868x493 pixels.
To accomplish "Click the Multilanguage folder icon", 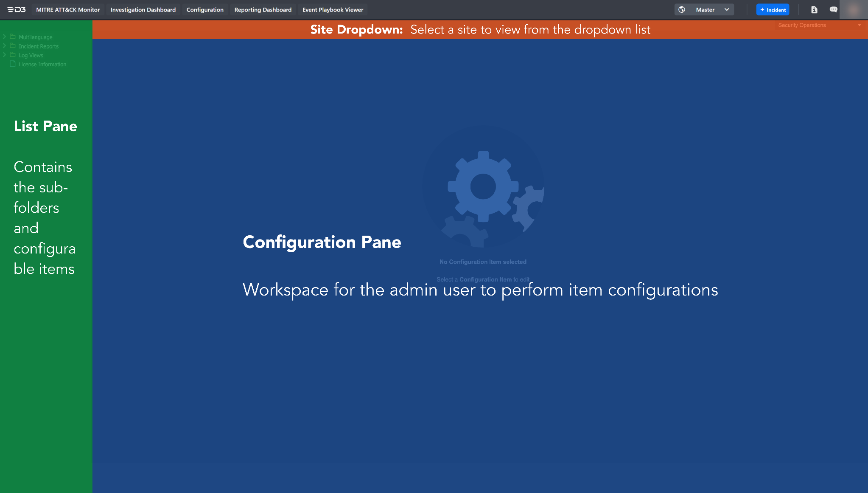I will (13, 37).
